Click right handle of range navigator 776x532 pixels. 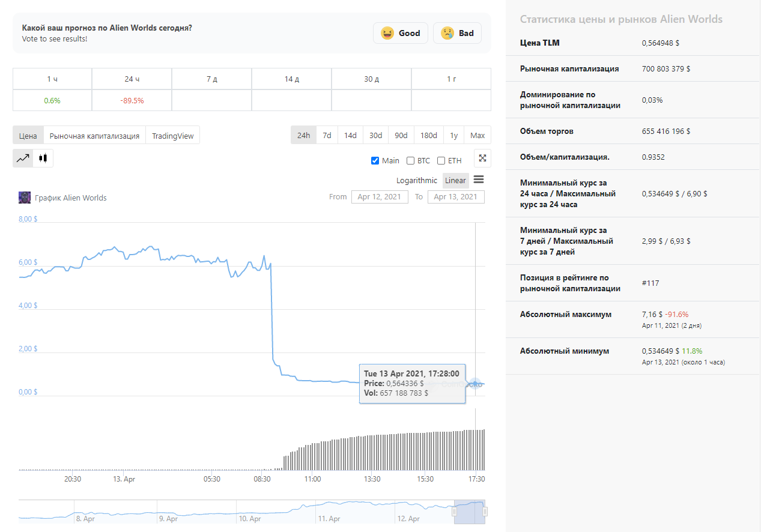tap(485, 511)
